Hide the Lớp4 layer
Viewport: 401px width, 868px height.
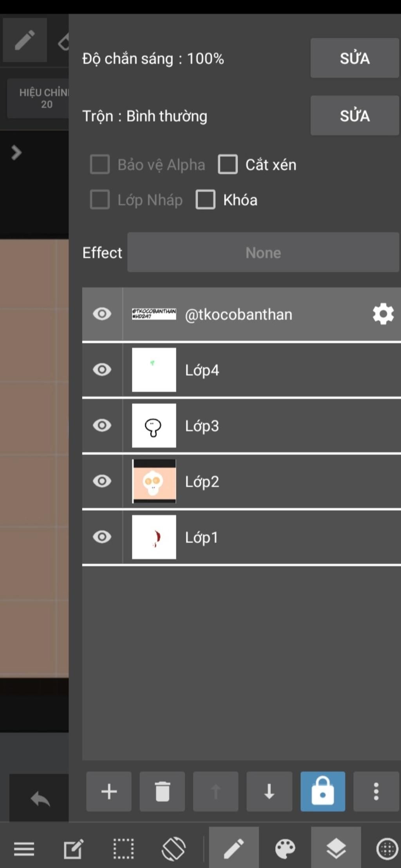click(x=102, y=370)
